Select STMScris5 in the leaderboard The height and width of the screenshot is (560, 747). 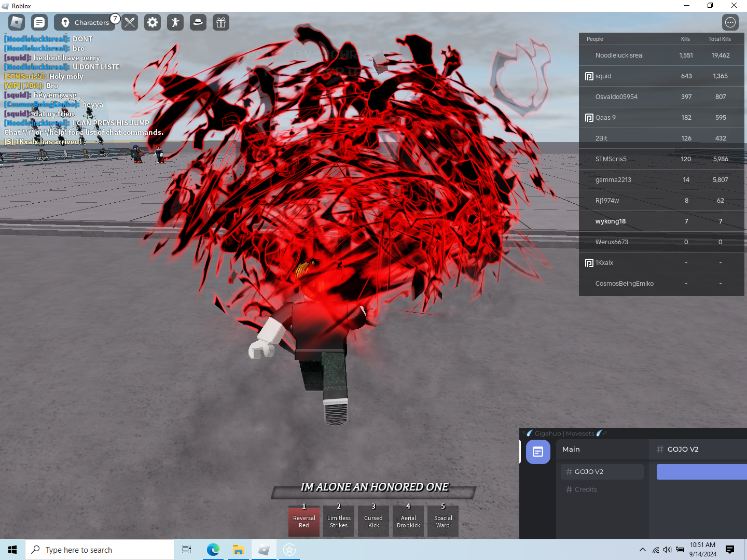[661, 159]
